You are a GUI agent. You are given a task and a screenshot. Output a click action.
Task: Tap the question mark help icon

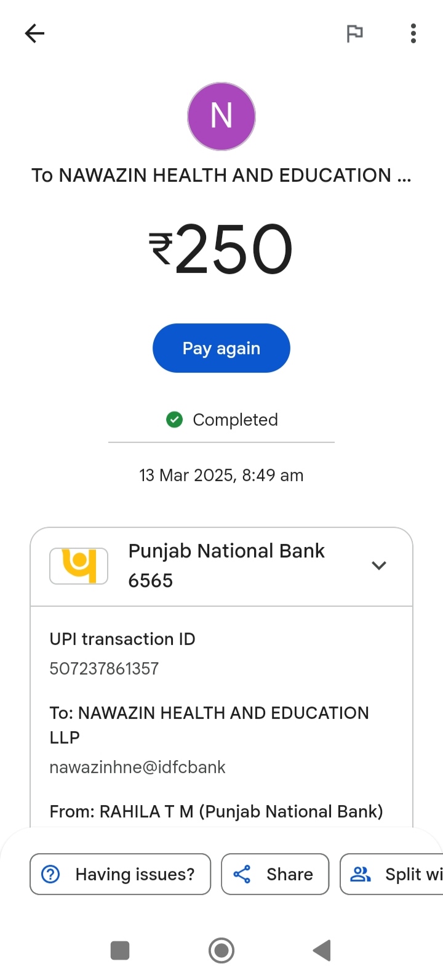click(50, 874)
